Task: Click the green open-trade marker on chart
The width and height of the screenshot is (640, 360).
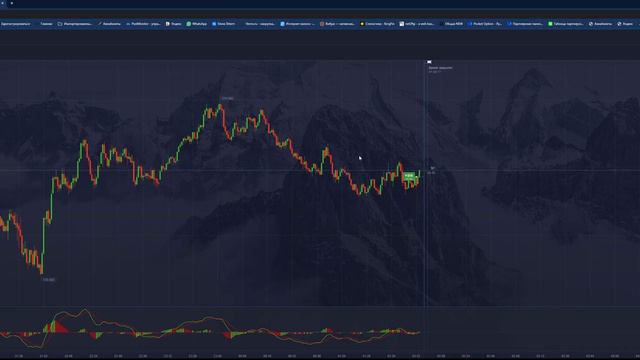Action: (409, 176)
